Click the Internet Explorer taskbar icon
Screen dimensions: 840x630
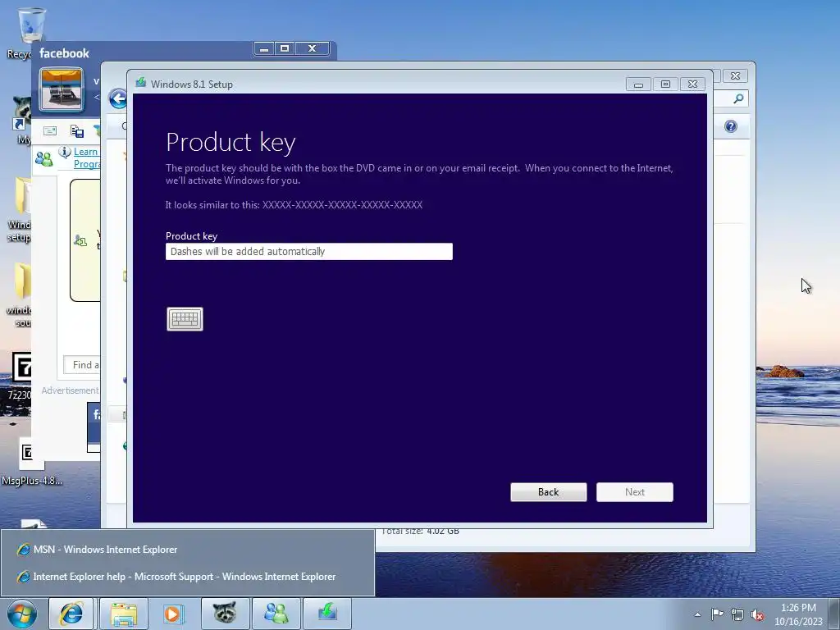point(71,614)
